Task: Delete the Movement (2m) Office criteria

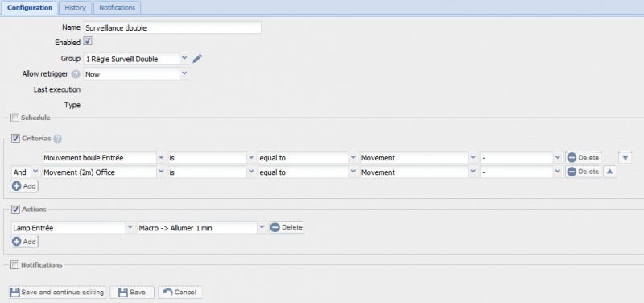Action: [583, 172]
